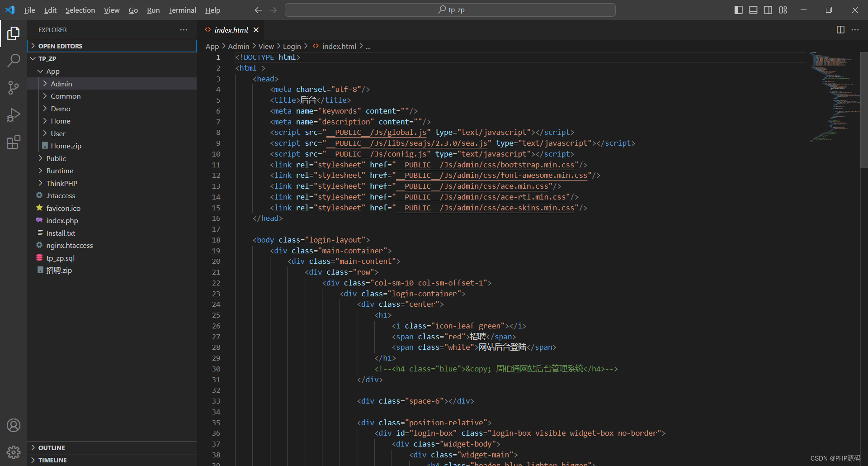Open Run and Debug view icon
The width and height of the screenshot is (868, 466).
[x=14, y=115]
